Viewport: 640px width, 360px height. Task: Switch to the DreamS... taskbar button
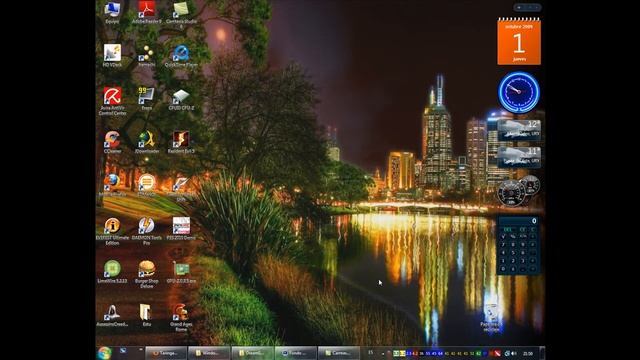click(252, 353)
